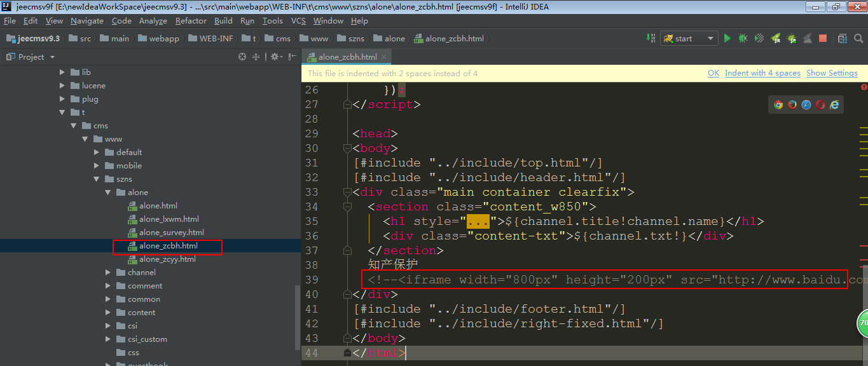Toggle code fold marker at line 34 section
The width and height of the screenshot is (868, 366).
[347, 207]
